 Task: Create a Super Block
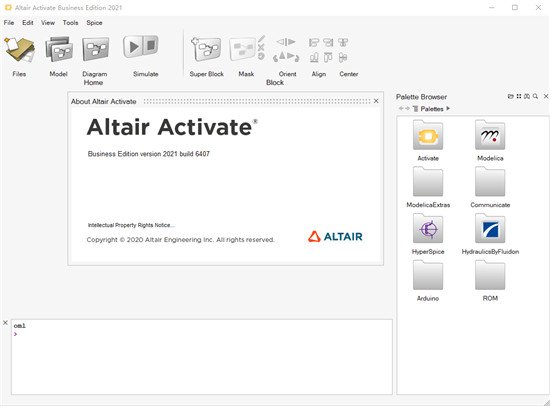tap(206, 49)
